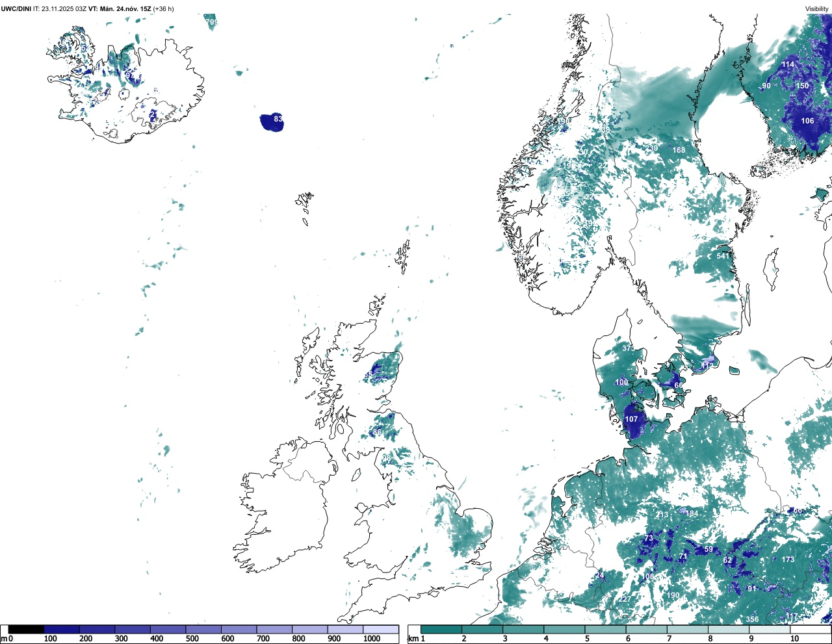
Task: Click the '106' value over southern Finland
Action: tap(807, 121)
